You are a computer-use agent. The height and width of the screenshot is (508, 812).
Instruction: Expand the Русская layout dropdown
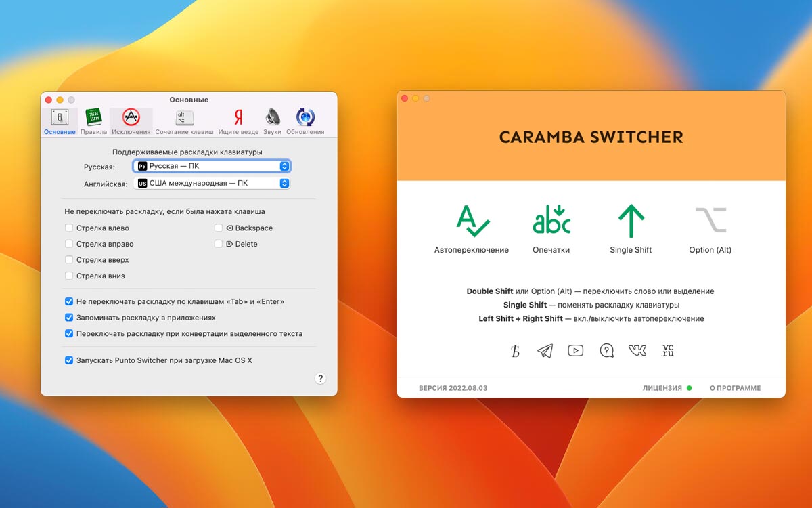click(x=212, y=166)
